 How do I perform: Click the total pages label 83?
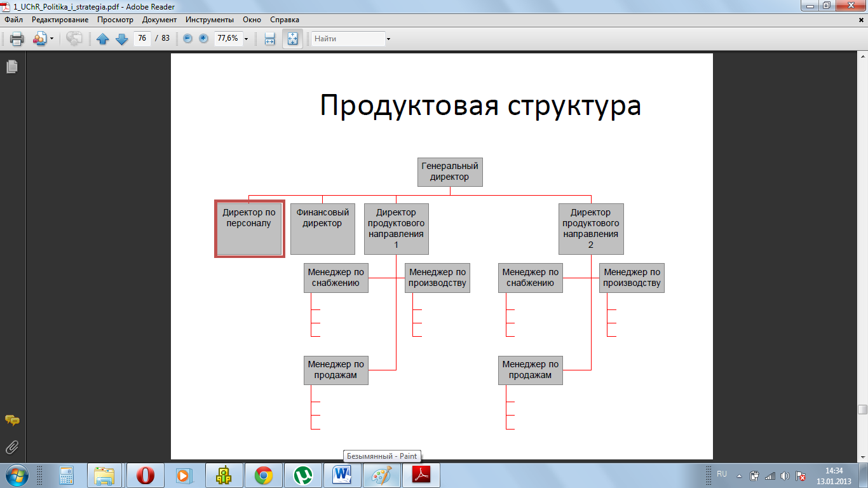pos(165,38)
